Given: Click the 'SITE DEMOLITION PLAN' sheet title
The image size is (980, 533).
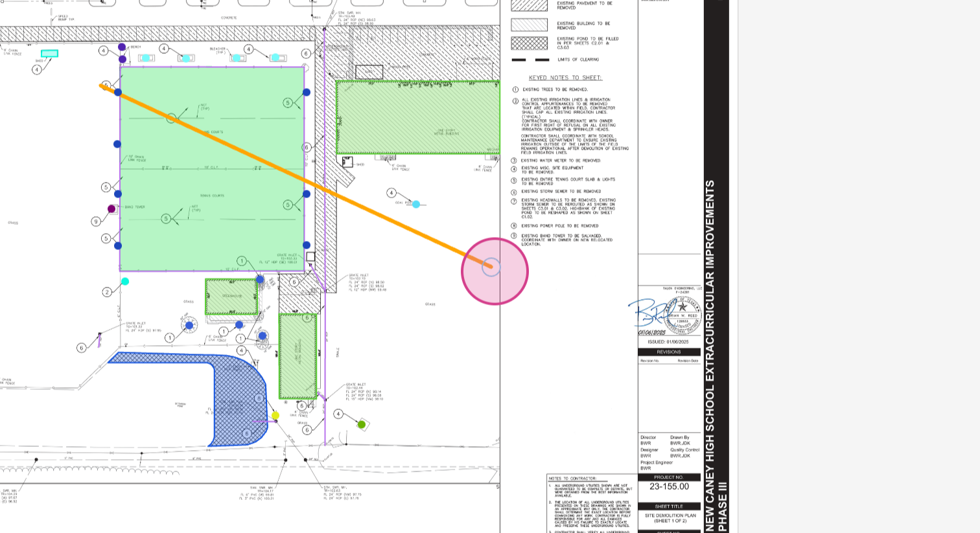Looking at the screenshot, I should 670,516.
